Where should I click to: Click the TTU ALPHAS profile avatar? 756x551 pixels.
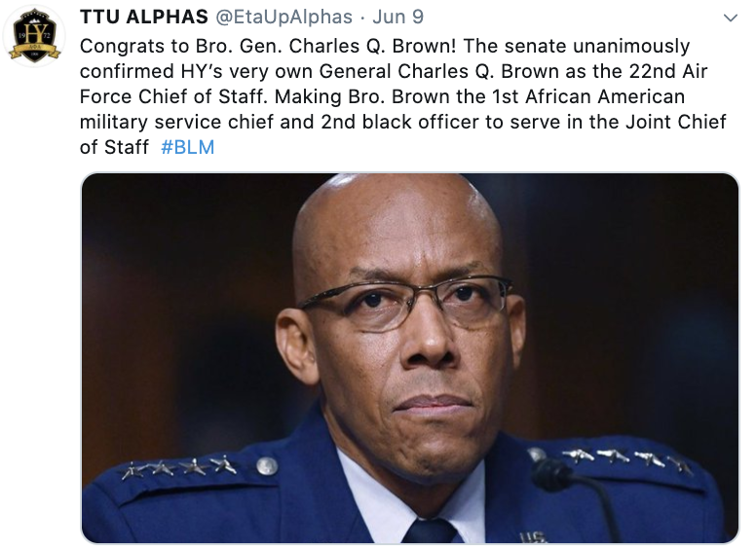click(x=35, y=32)
